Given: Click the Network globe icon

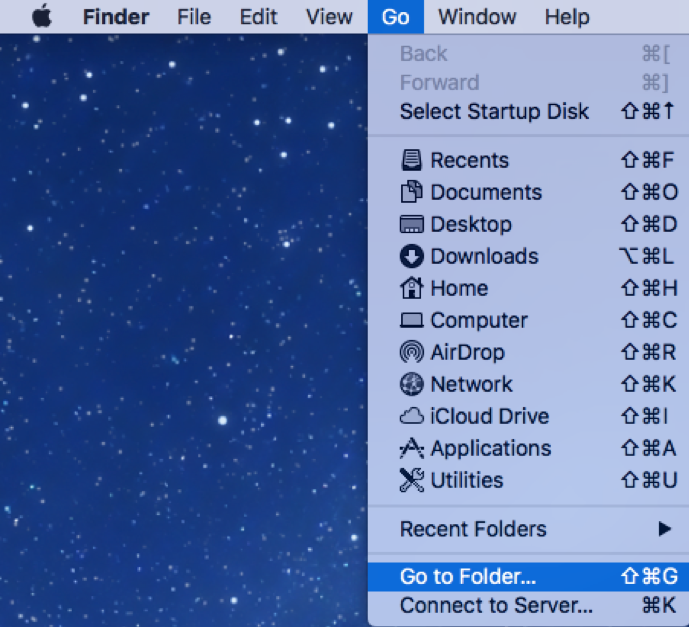Looking at the screenshot, I should click(411, 384).
